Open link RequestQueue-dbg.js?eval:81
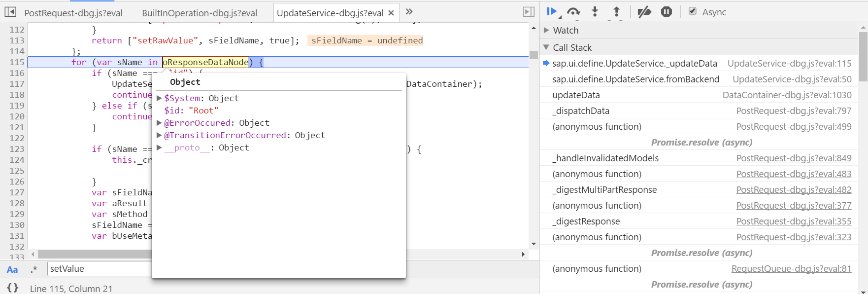This screenshot has height=294, width=868. click(x=791, y=268)
